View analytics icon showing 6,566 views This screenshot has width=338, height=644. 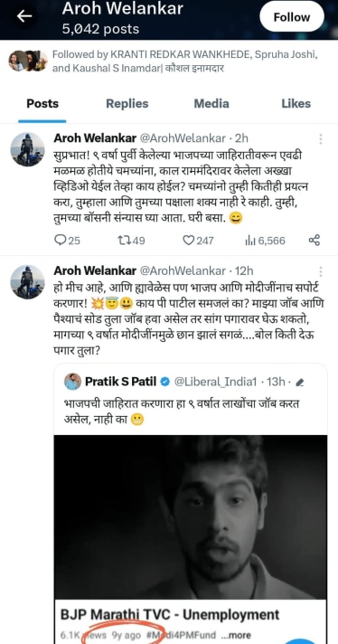pos(265,241)
